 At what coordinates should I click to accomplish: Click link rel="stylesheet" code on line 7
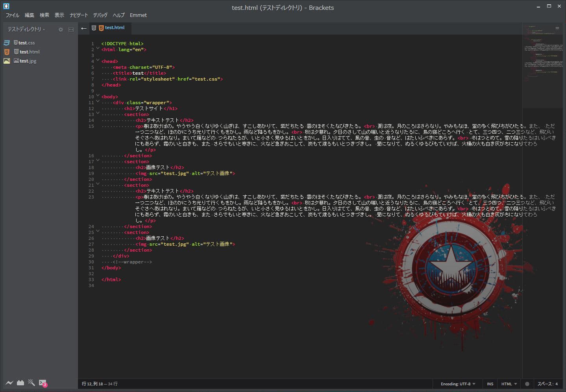(168, 79)
